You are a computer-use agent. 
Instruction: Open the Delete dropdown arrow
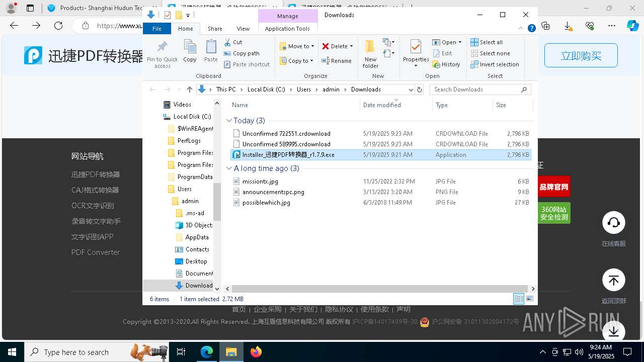351,46
